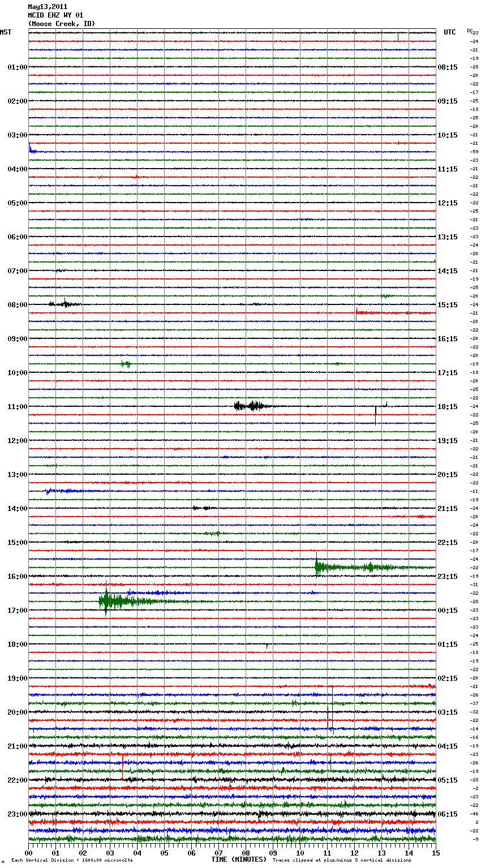Viewport: 481px width, 868px height.
Task: Click the 15:15 UTC time label
Action: tap(448, 305)
